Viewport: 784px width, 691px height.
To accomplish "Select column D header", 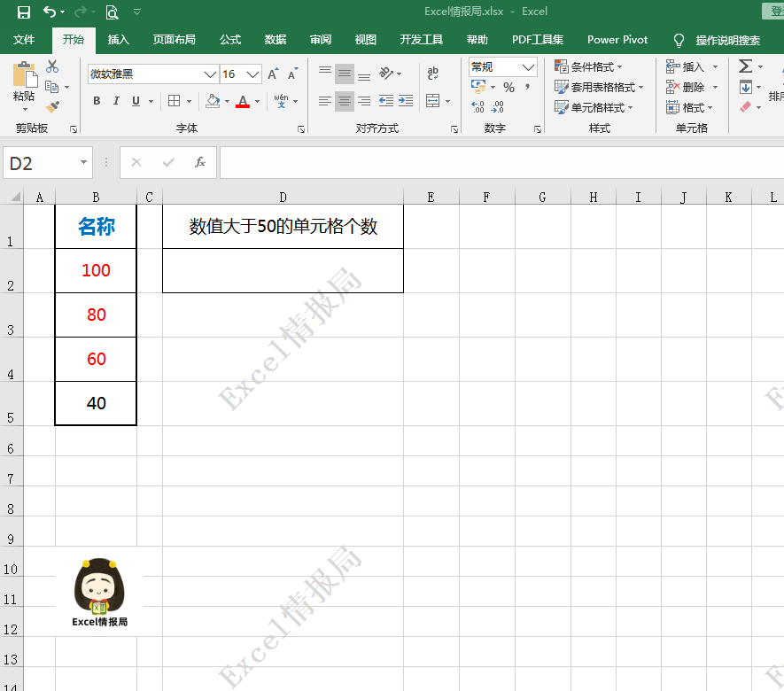I will click(283, 197).
